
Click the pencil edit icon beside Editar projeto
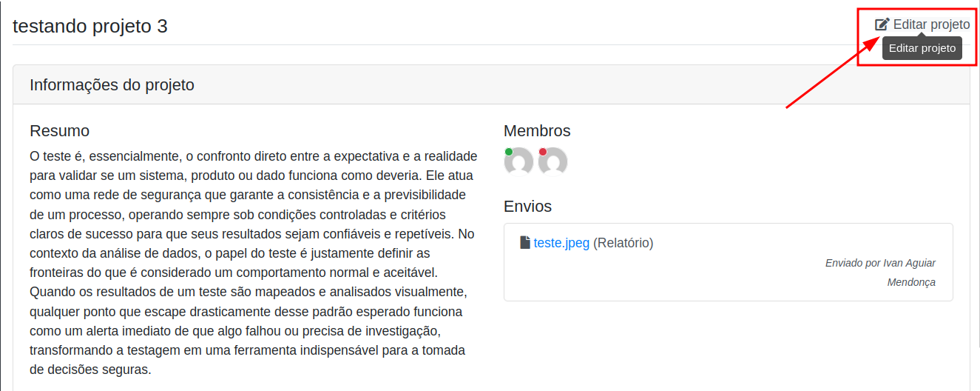882,24
